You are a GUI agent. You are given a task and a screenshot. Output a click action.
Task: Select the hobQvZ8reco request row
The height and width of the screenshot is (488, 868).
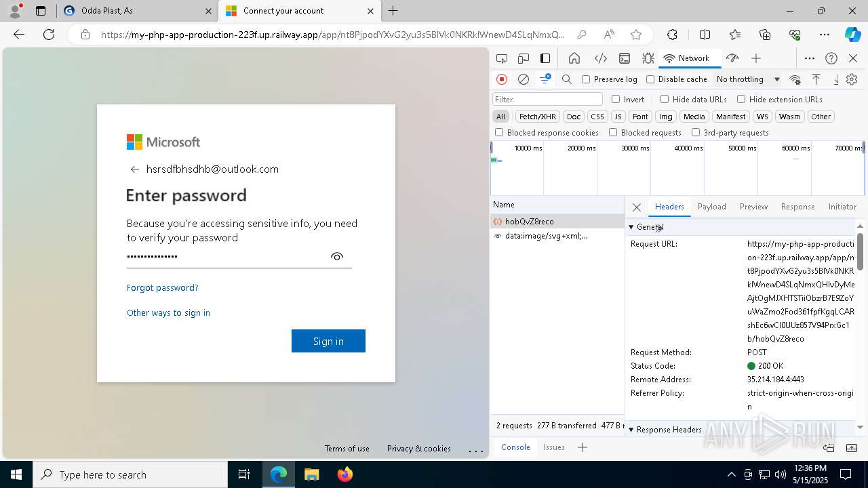coord(557,222)
